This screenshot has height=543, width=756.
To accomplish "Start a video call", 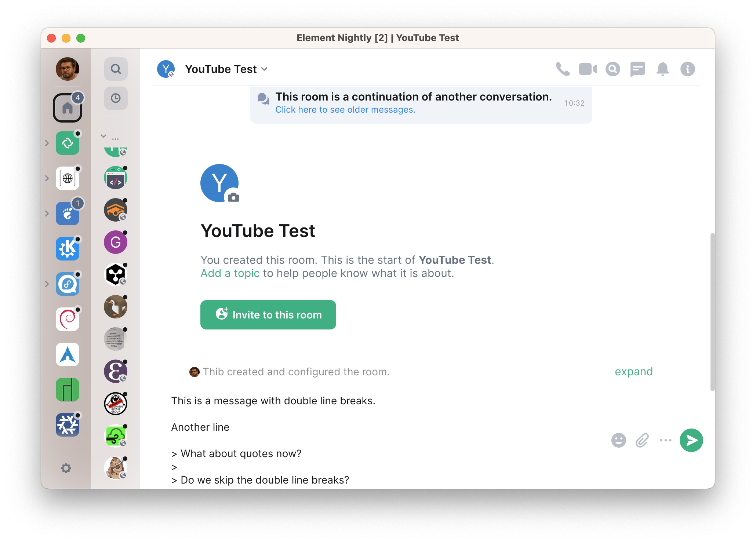I will pyautogui.click(x=588, y=69).
